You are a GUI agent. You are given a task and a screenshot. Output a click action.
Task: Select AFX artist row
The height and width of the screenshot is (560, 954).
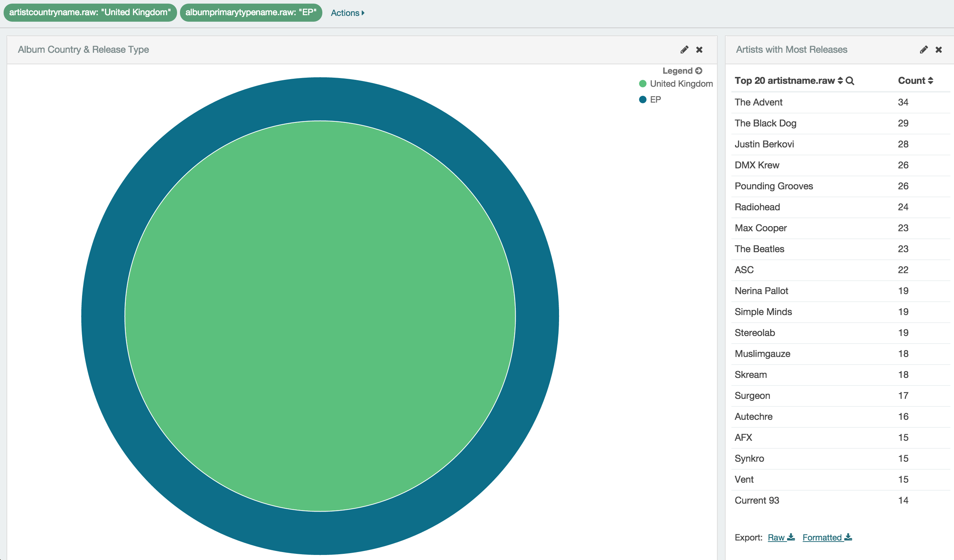tap(841, 438)
